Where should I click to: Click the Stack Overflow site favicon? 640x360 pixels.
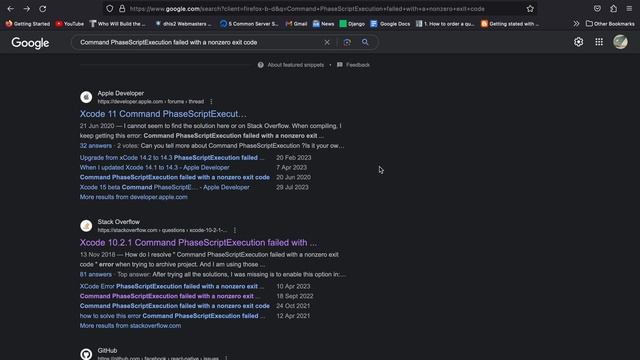click(x=86, y=226)
